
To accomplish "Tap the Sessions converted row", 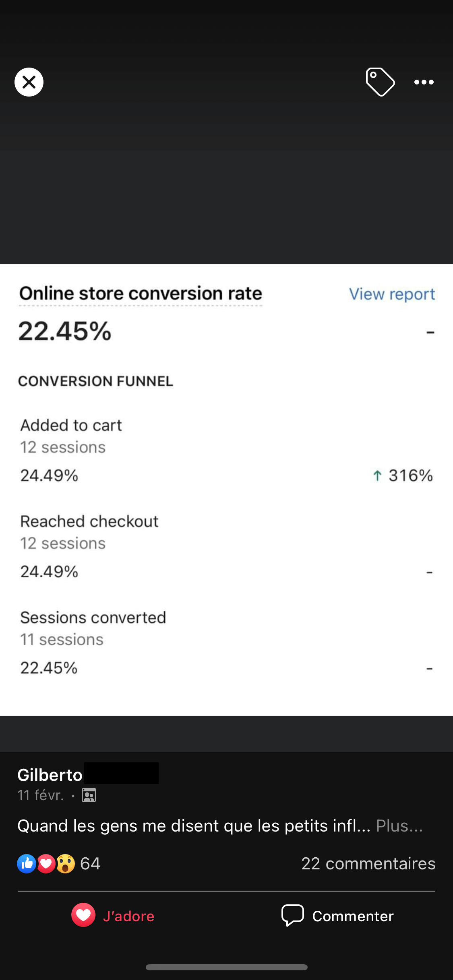I will click(226, 642).
